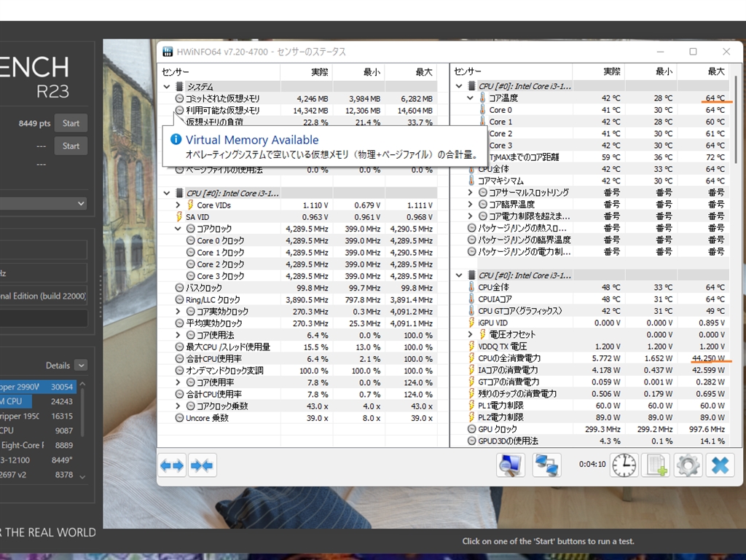The width and height of the screenshot is (746, 560).
Task: Click the HWiNFO64 title bar app icon
Action: (168, 52)
